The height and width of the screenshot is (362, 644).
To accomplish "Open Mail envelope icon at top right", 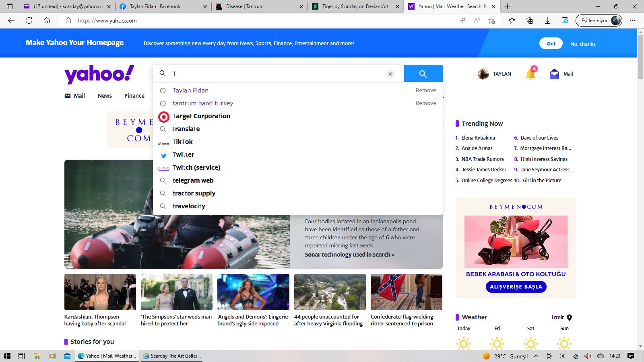I will coord(554,74).
